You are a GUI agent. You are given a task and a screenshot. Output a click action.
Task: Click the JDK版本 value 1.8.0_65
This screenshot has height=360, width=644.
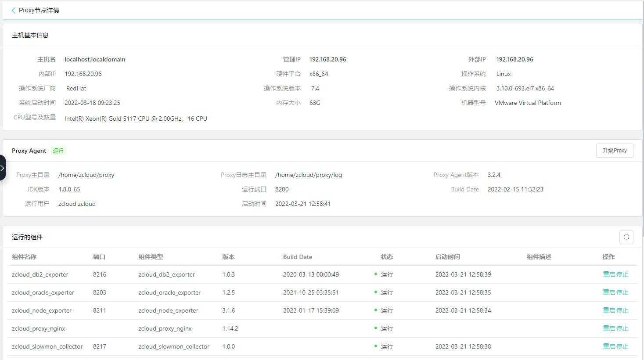69,189
